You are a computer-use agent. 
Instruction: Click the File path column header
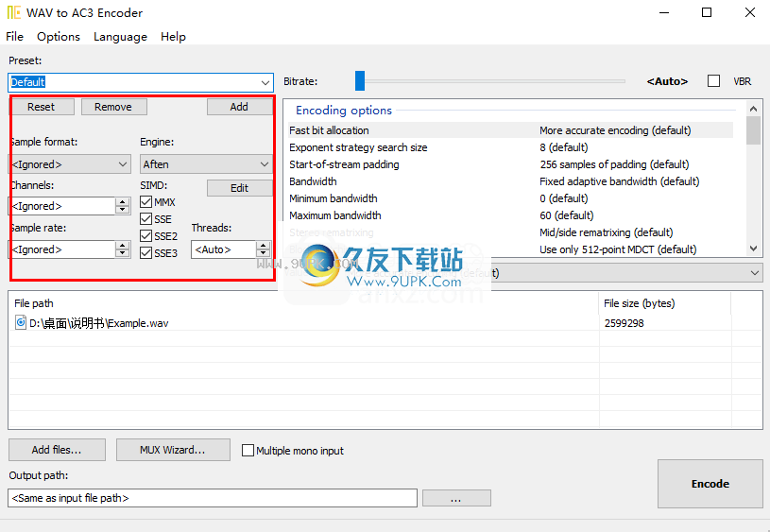tap(303, 303)
